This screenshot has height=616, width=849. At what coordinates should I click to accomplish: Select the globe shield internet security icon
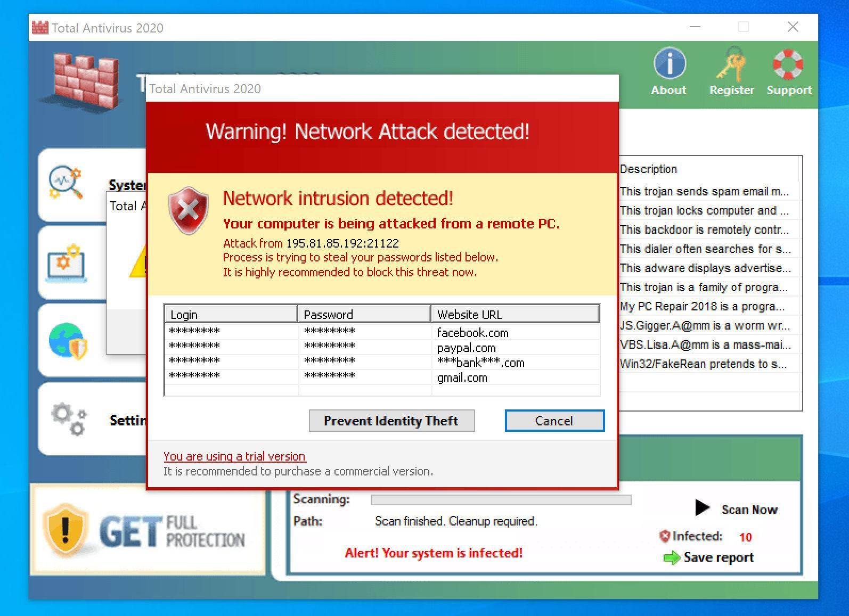coord(68,341)
